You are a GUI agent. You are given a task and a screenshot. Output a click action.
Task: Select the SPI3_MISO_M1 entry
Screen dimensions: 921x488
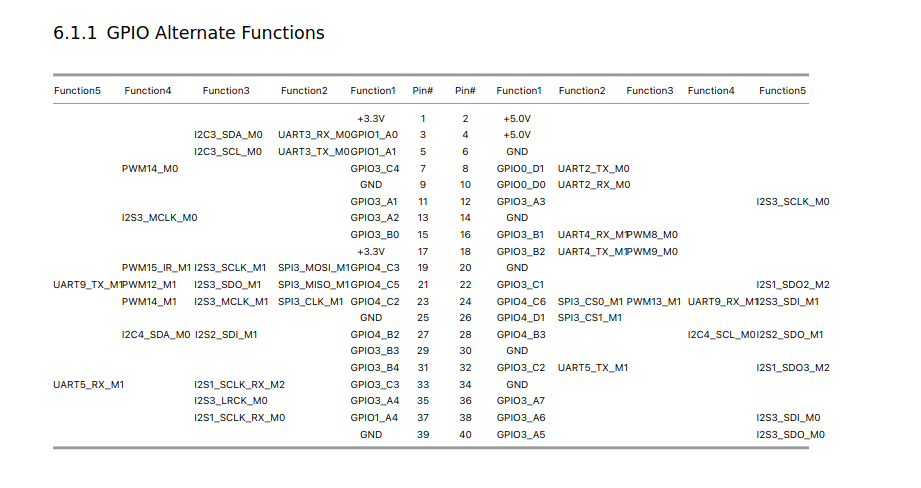point(314,284)
